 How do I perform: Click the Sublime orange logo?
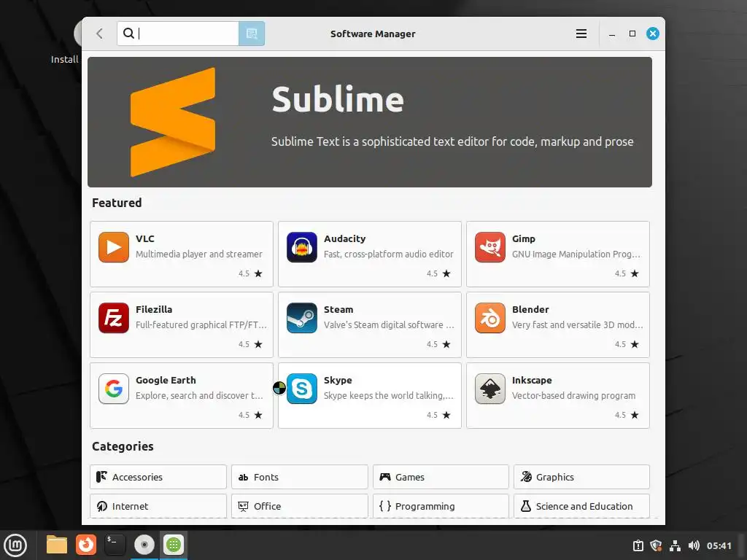click(x=173, y=122)
